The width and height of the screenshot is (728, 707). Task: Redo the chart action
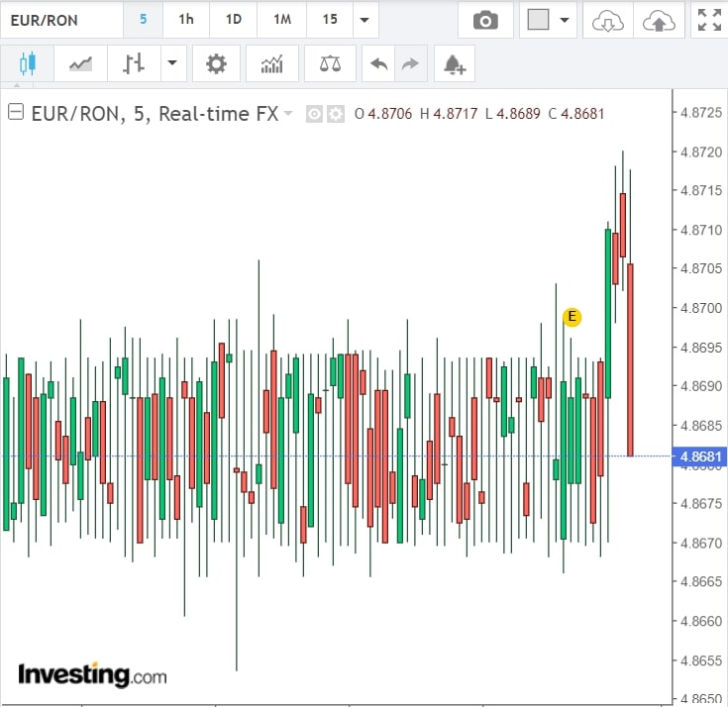(x=408, y=64)
